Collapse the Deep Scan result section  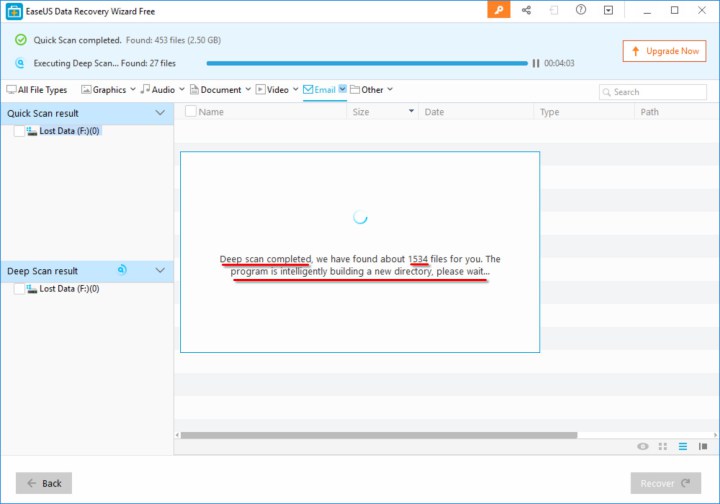tap(160, 271)
